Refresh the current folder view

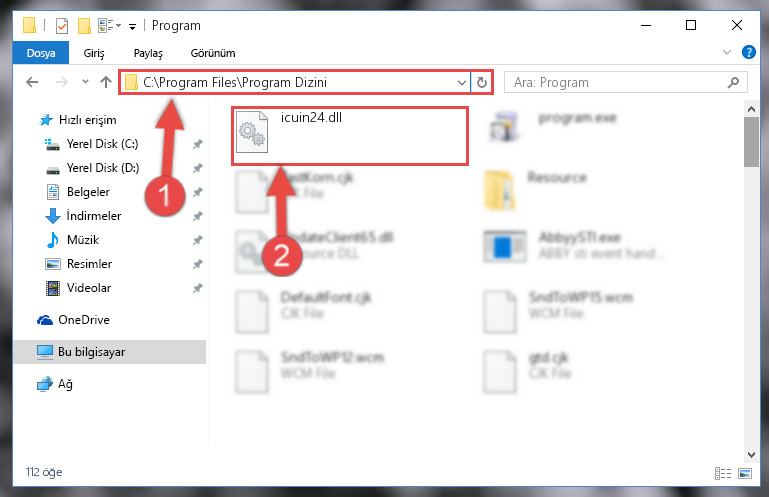click(482, 82)
